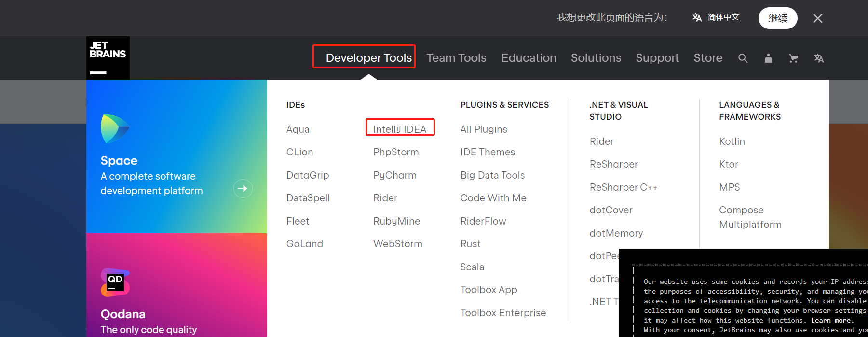The image size is (868, 337).
Task: Click the translate icon beside 简体中文
Action: point(697,17)
